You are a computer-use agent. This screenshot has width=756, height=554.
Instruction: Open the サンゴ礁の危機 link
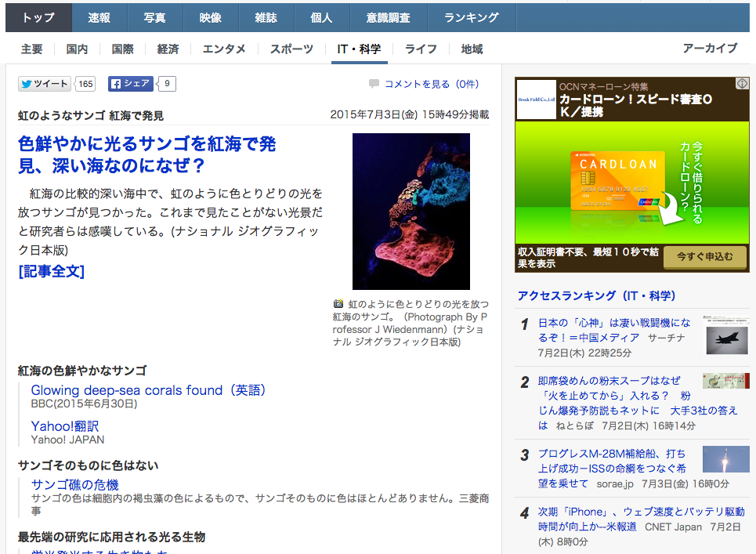(74, 485)
